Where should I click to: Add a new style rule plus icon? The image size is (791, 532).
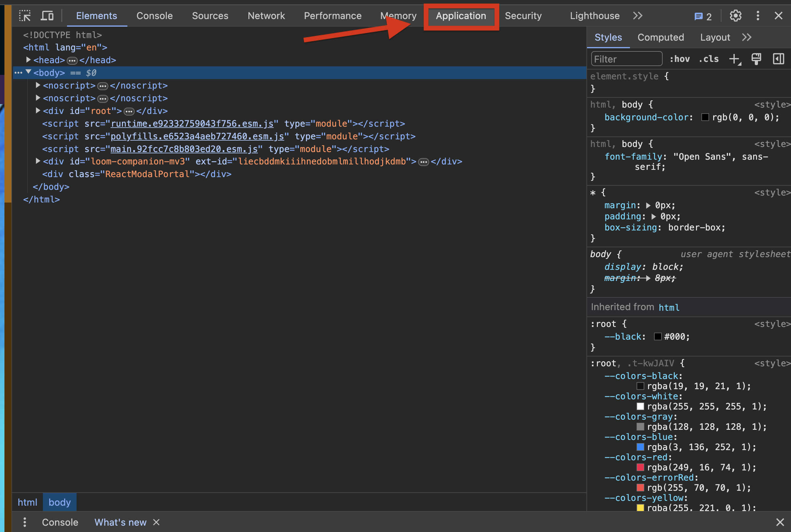coord(735,59)
